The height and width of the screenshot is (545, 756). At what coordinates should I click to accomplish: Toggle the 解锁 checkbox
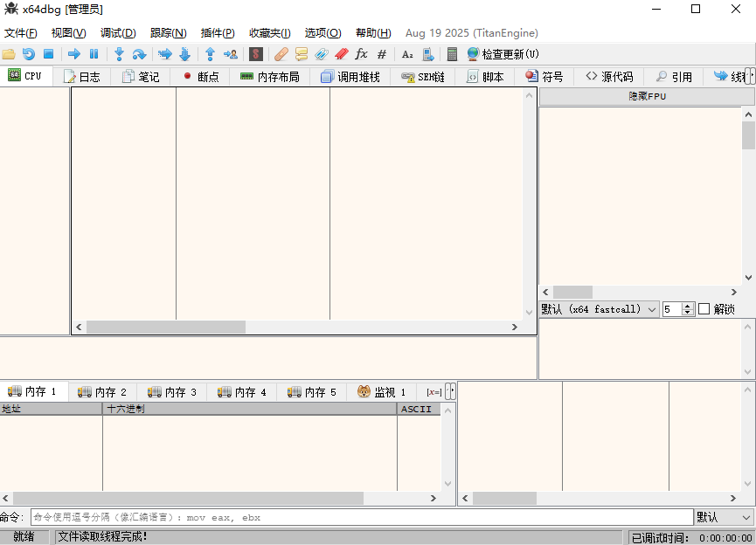point(704,309)
